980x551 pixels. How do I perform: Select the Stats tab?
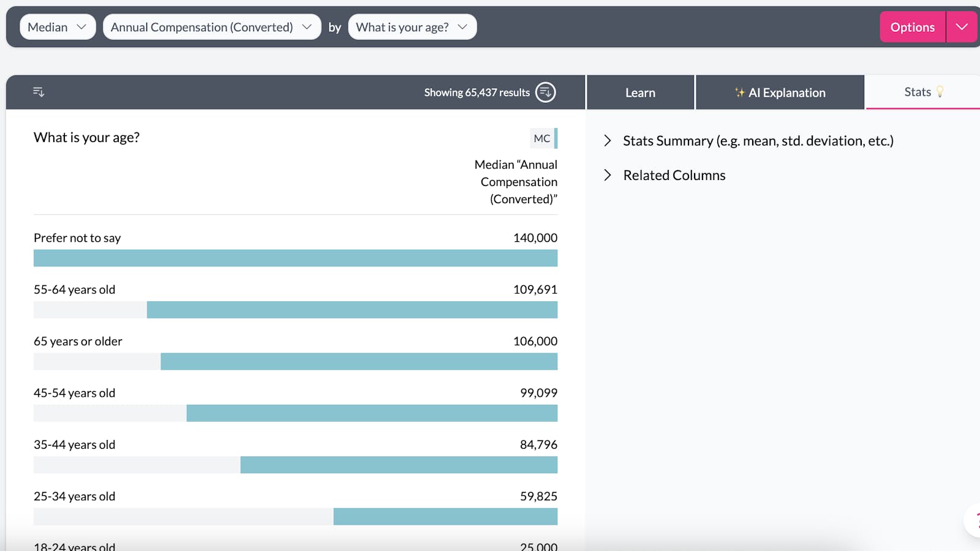(918, 92)
